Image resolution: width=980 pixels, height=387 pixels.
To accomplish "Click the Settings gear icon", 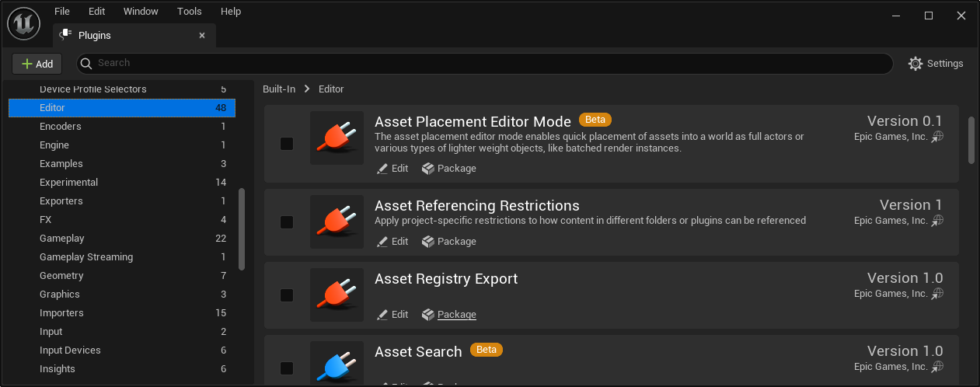I will (915, 64).
